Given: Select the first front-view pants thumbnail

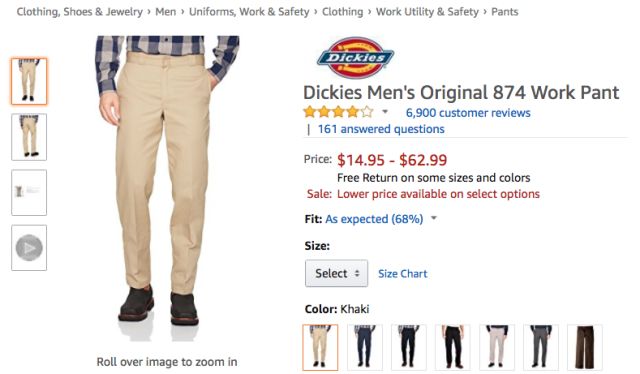Looking at the screenshot, I should (29, 81).
